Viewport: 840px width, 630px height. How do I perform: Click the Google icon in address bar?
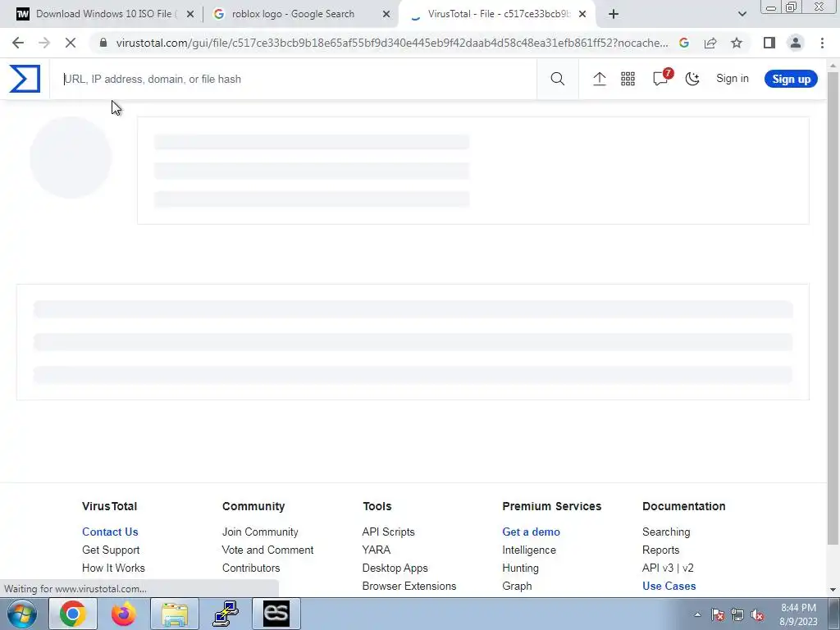point(683,43)
